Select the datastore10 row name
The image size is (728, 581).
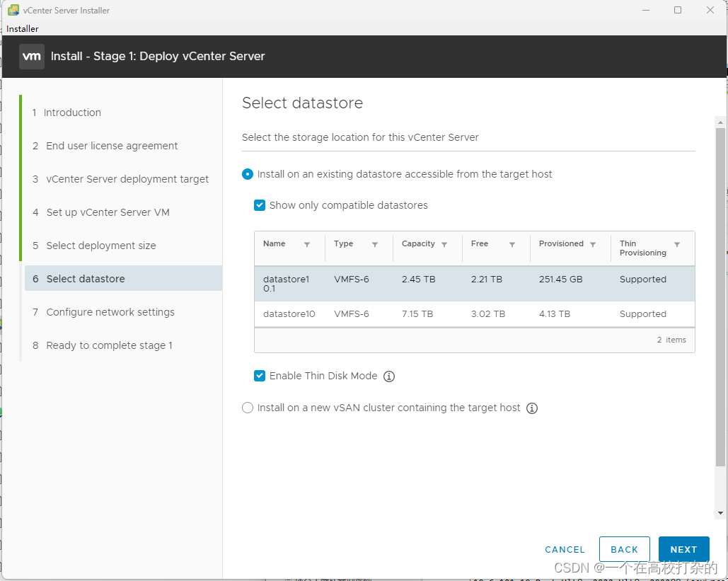pos(289,314)
